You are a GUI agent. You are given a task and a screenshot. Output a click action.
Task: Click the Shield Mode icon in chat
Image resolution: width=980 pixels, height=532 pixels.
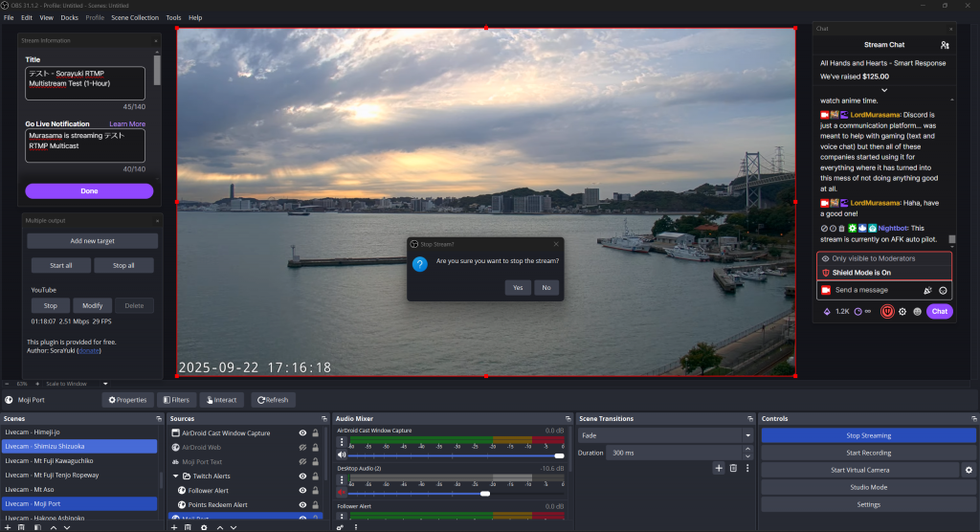tap(889, 311)
